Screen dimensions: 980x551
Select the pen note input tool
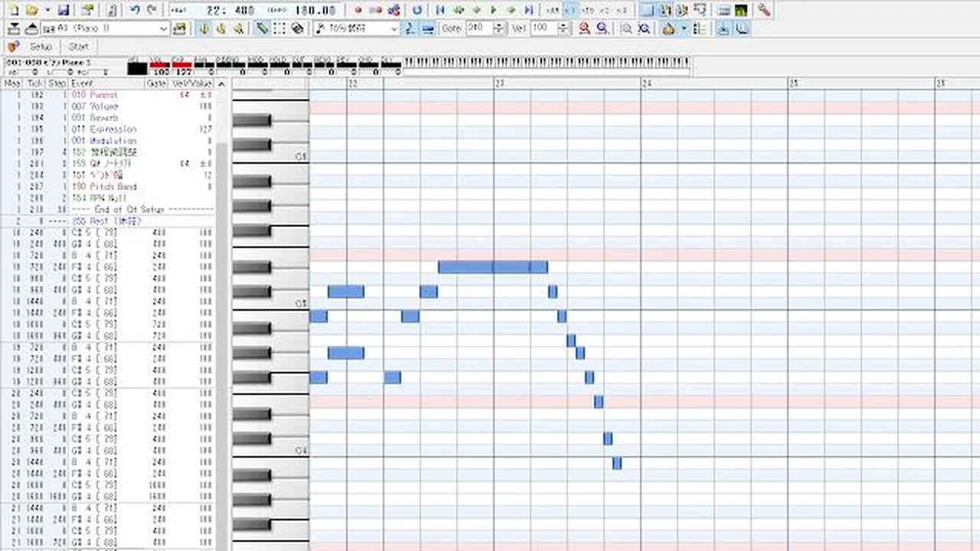pyautogui.click(x=262, y=28)
